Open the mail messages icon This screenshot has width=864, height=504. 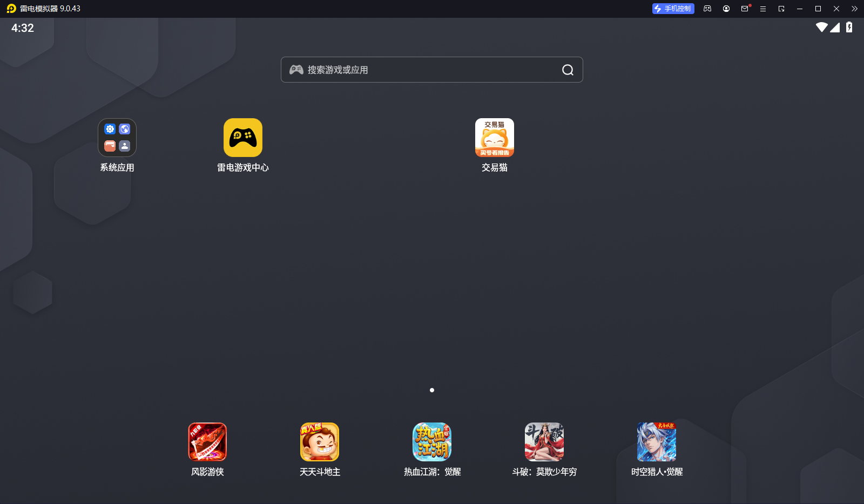point(745,9)
